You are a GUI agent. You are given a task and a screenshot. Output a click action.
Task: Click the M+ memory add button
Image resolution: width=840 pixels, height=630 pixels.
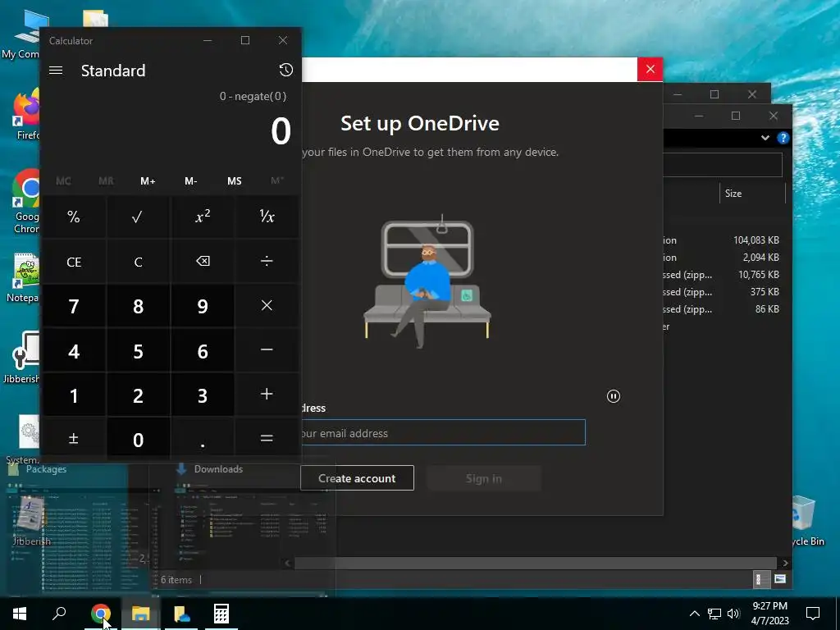[148, 181]
